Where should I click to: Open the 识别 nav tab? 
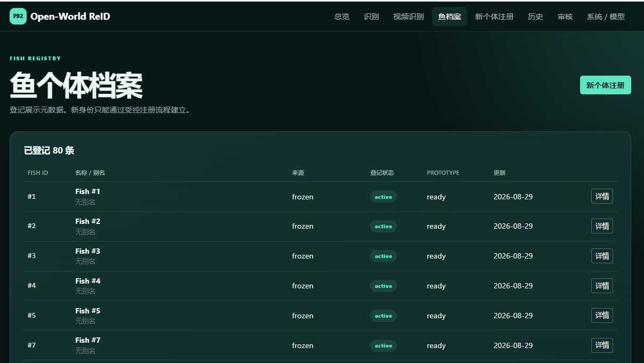[371, 17]
